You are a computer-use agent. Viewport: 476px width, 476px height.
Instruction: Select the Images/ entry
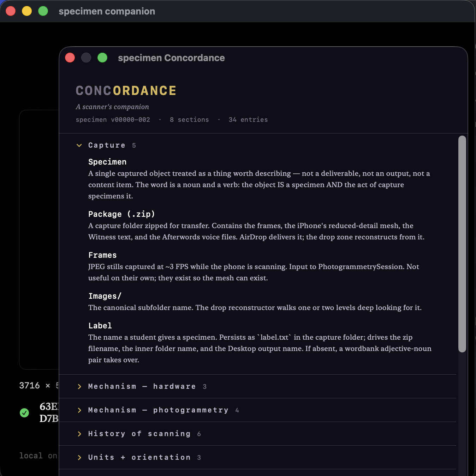[x=105, y=296]
